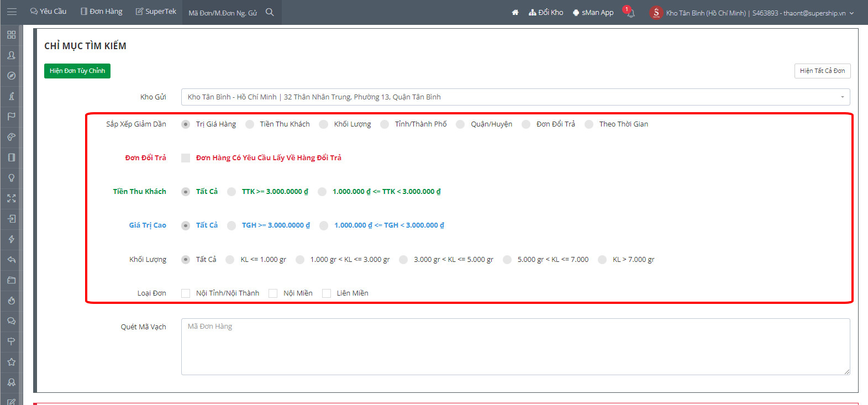Open Đổi Kho in top bar

[x=546, y=12]
